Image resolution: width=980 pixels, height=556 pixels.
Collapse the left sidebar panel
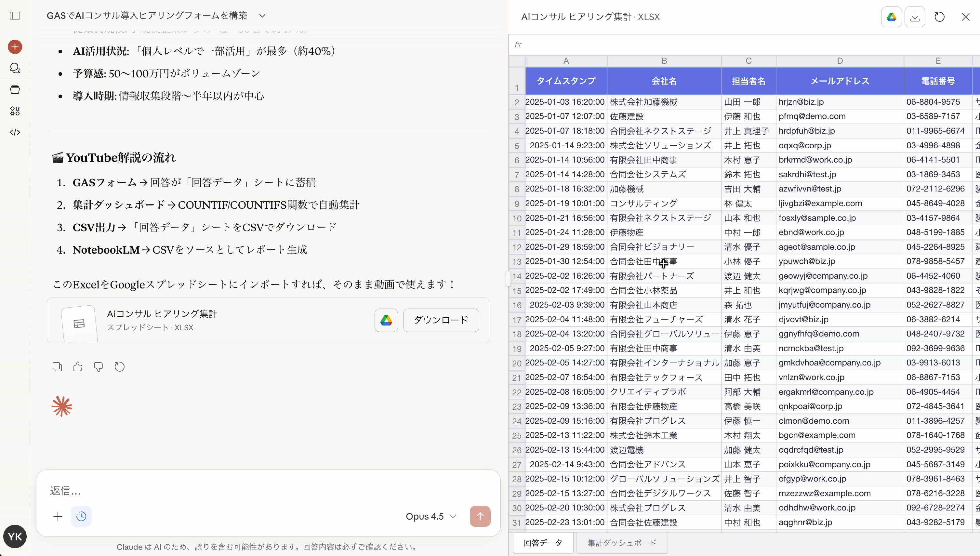[15, 16]
